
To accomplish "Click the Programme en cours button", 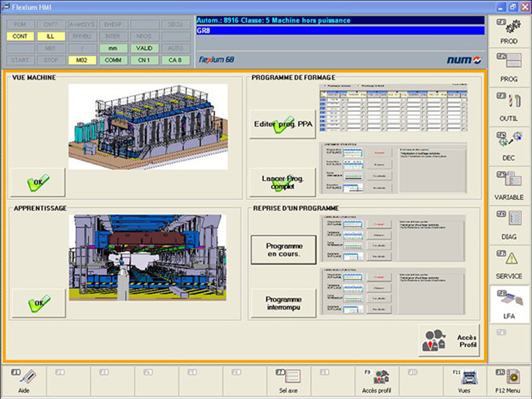I will click(283, 249).
